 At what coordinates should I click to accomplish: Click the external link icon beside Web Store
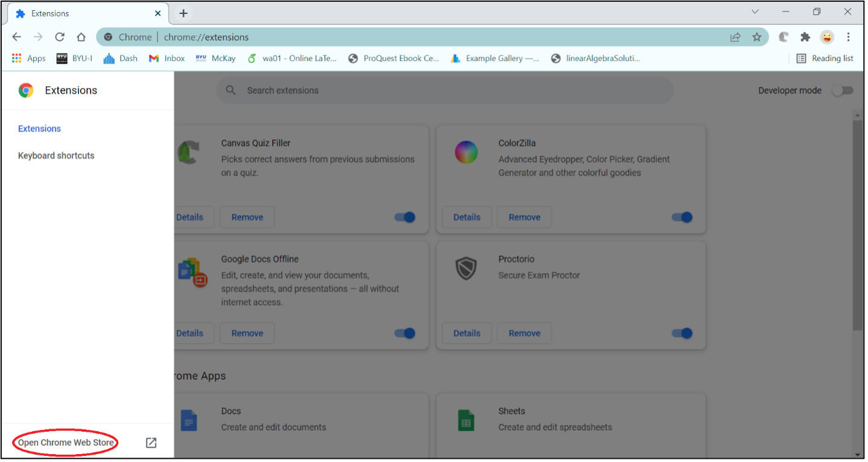click(x=151, y=443)
